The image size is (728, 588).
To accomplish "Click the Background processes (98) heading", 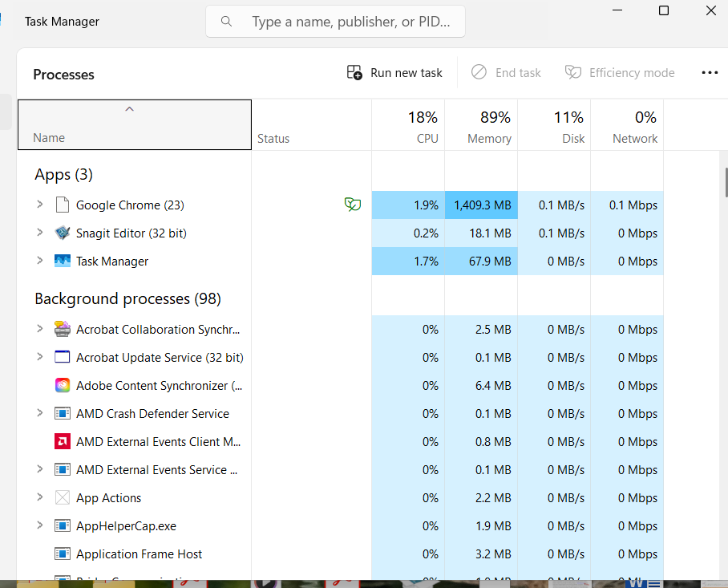I will (x=127, y=298).
